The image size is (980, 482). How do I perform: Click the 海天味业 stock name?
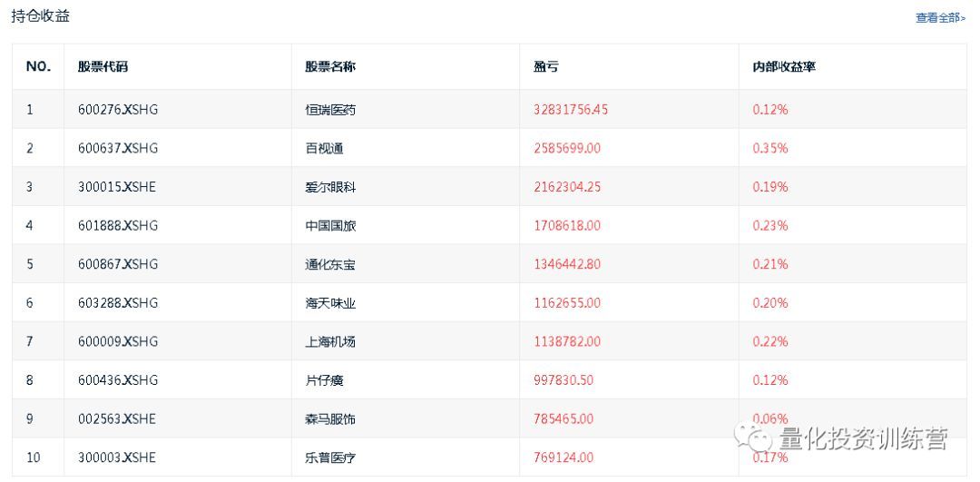coord(330,303)
